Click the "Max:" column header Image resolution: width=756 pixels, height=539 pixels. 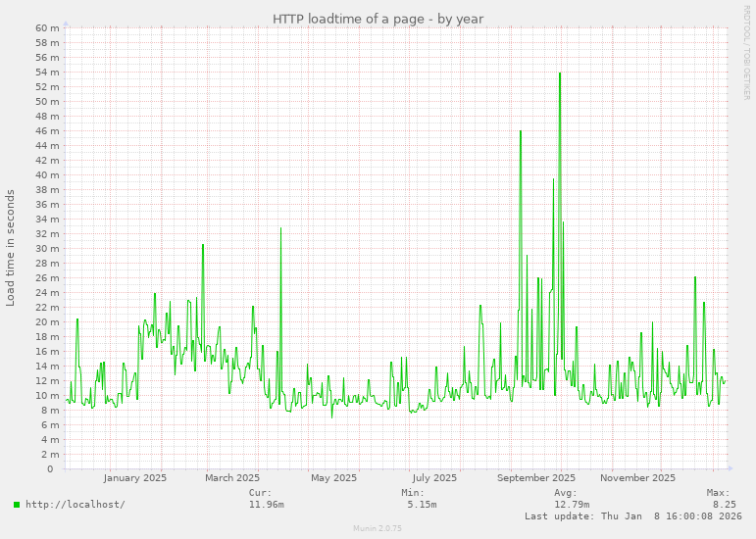(719, 493)
